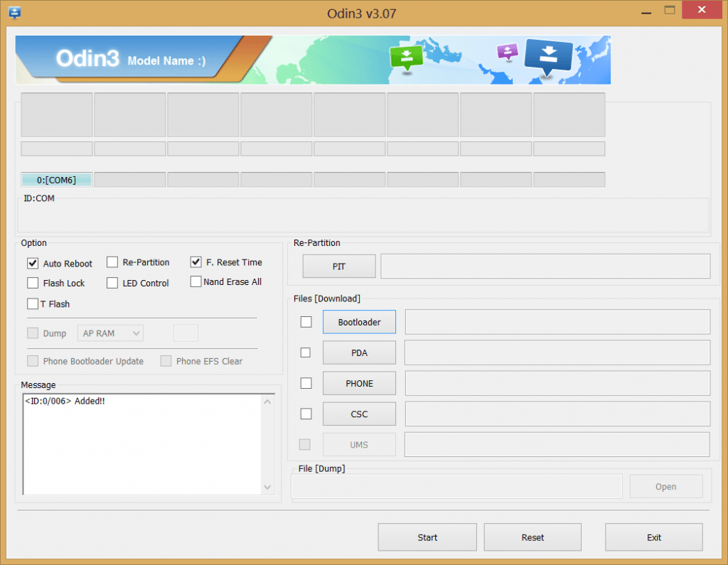The height and width of the screenshot is (565, 728).
Task: Click the Exit button
Action: pos(654,537)
